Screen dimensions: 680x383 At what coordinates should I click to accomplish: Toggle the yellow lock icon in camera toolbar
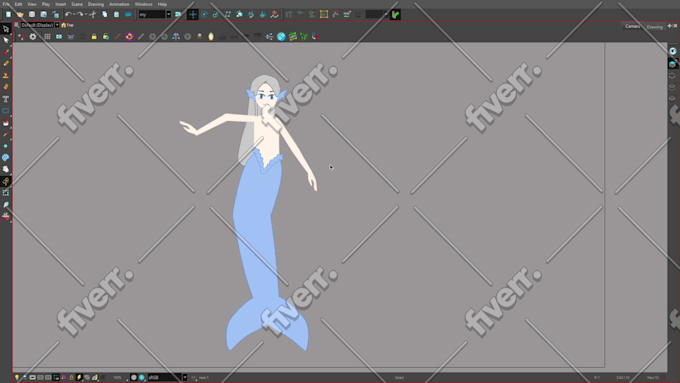coord(94,37)
